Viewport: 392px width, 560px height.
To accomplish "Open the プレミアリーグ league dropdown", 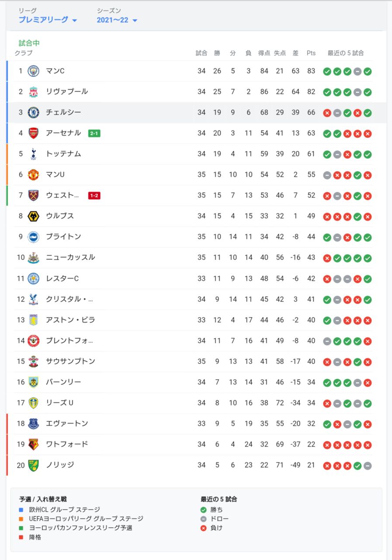I will point(48,20).
